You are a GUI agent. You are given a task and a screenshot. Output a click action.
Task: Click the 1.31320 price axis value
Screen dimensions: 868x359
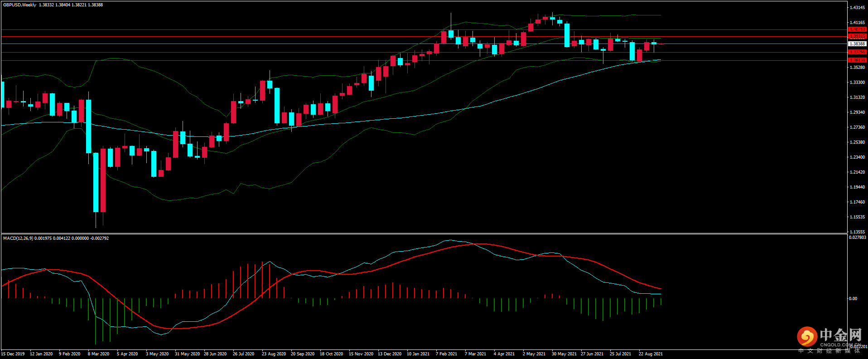[857, 97]
